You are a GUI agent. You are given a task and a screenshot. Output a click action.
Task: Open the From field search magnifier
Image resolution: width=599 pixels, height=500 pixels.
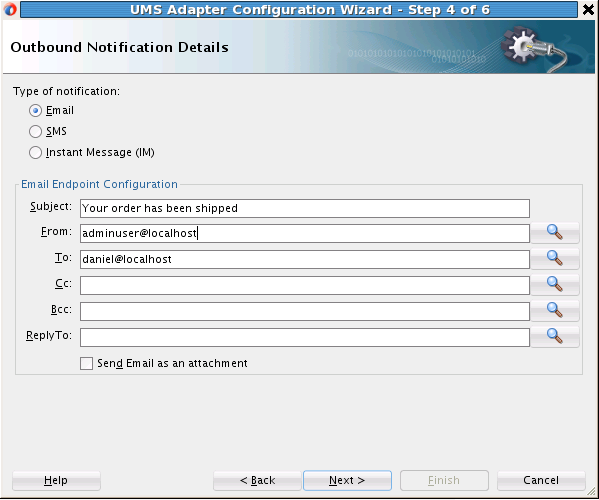click(x=555, y=233)
